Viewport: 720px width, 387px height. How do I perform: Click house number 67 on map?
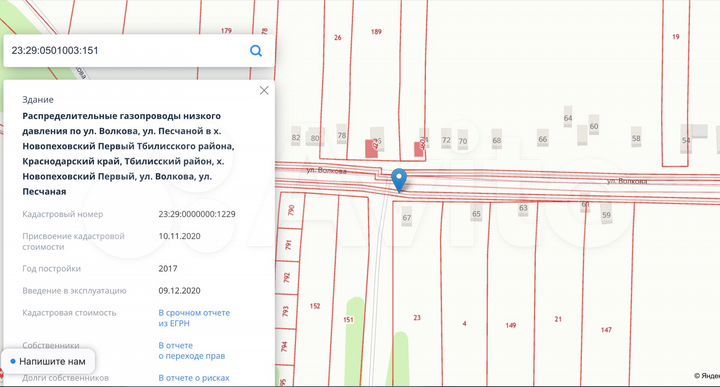407,218
